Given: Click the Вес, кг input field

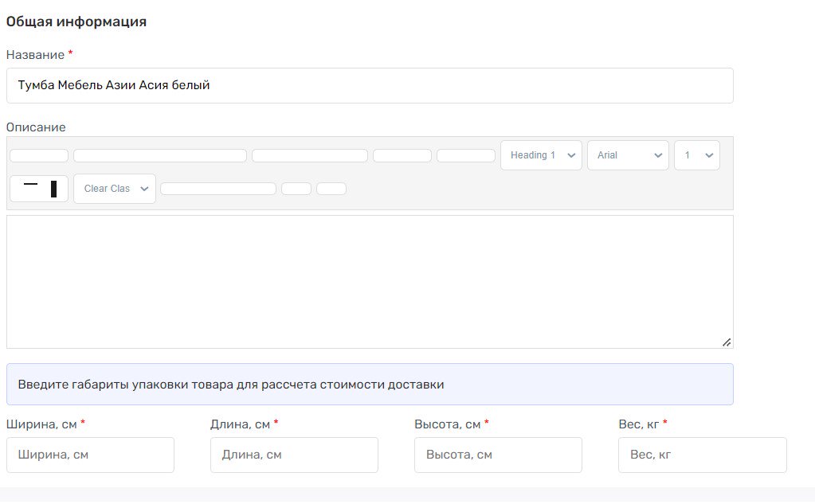Looking at the screenshot, I should pyautogui.click(x=702, y=455).
